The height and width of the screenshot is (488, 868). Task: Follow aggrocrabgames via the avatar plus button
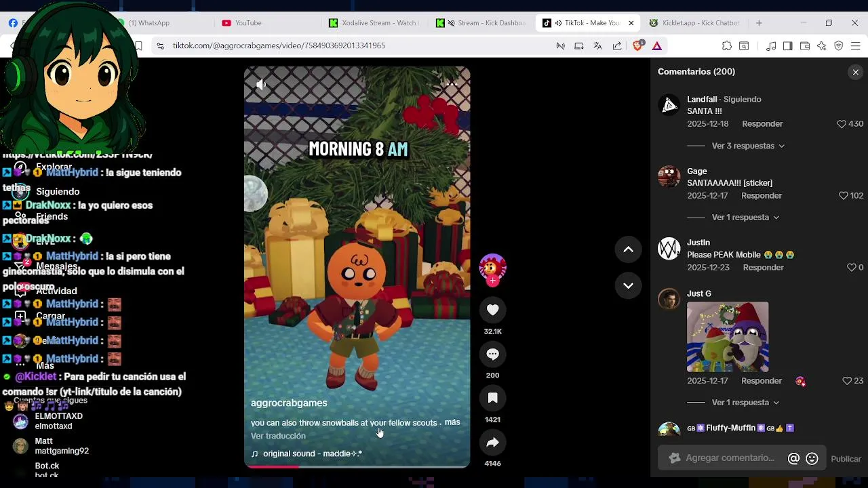(493, 280)
